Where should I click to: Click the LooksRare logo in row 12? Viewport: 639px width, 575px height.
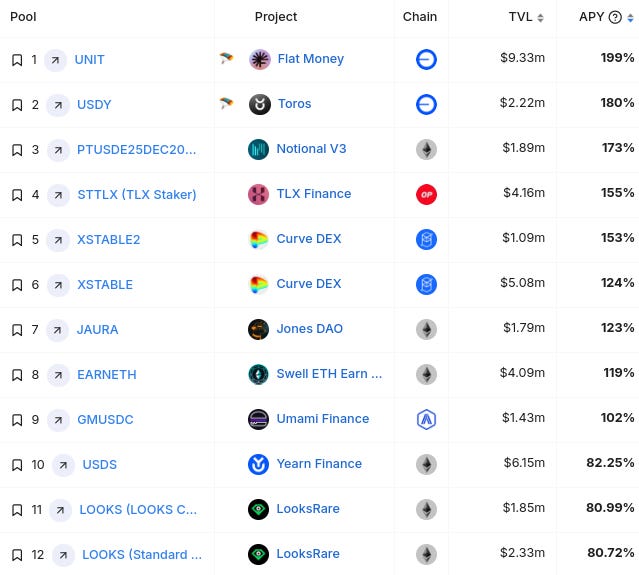pyautogui.click(x=258, y=554)
